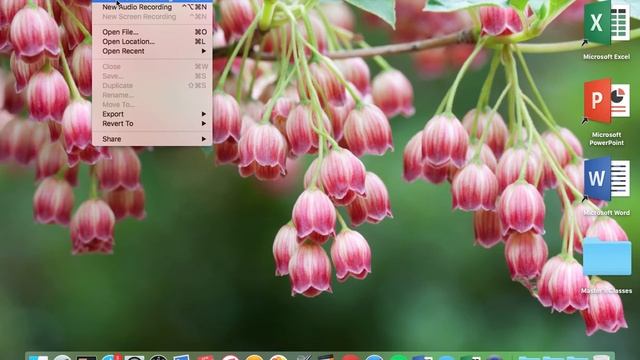Click the greyed-out New Screen Recording entry
Viewport: 640px width, 360px height.
point(152,17)
